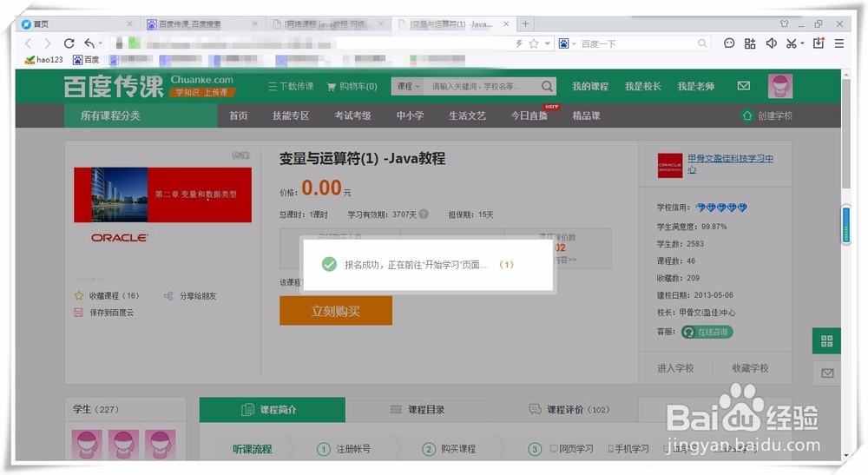Click the help question mark beside 学习有效期
Screen dimensions: 868x475
tap(424, 214)
